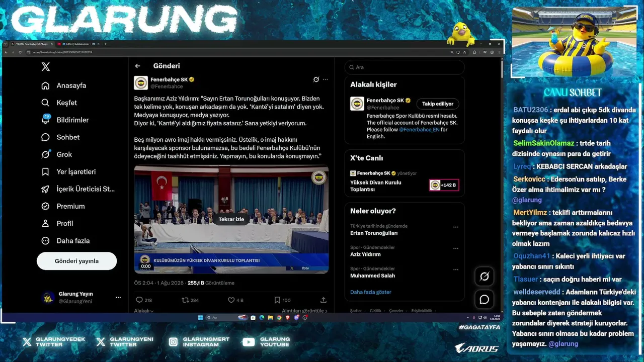Open more options for Muhammed Salah trend

tap(456, 269)
